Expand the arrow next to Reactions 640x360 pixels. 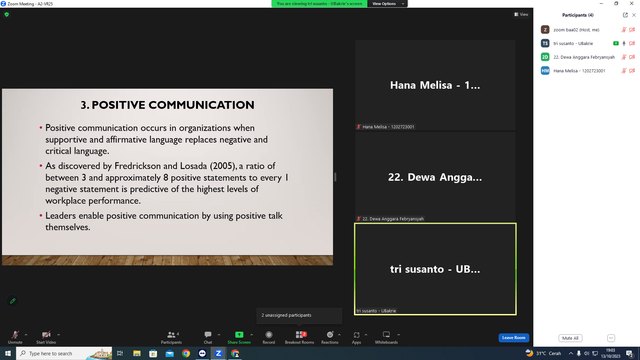pyautogui.click(x=340, y=335)
